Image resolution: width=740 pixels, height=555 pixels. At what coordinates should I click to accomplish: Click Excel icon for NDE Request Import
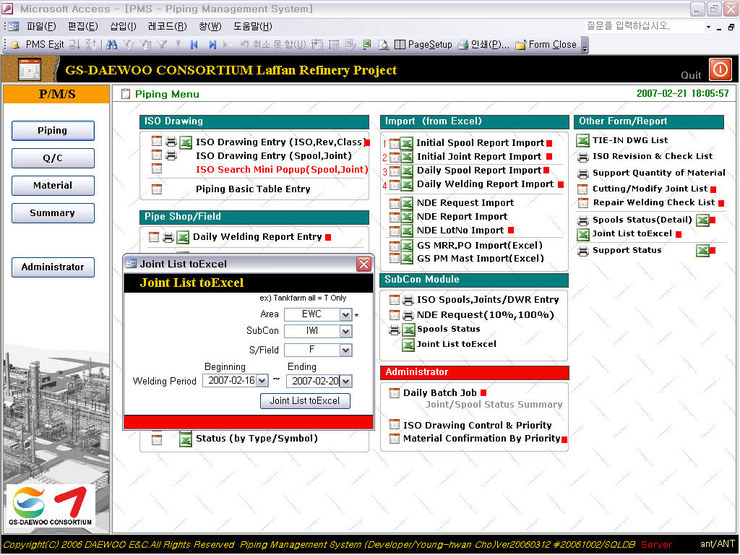click(x=406, y=203)
